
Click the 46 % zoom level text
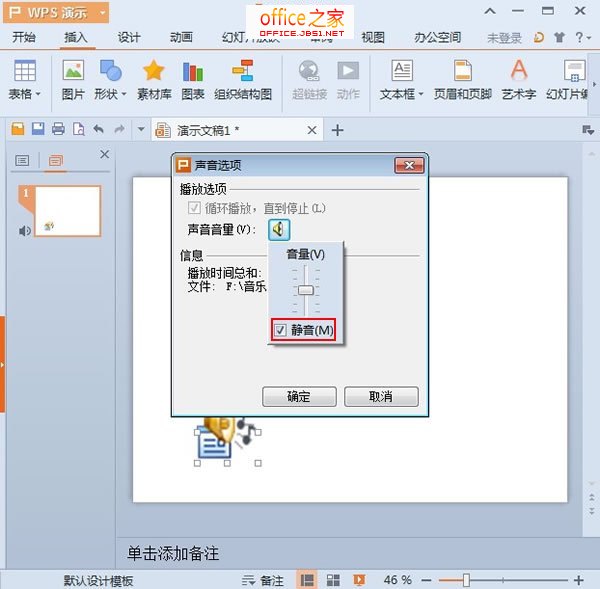398,580
